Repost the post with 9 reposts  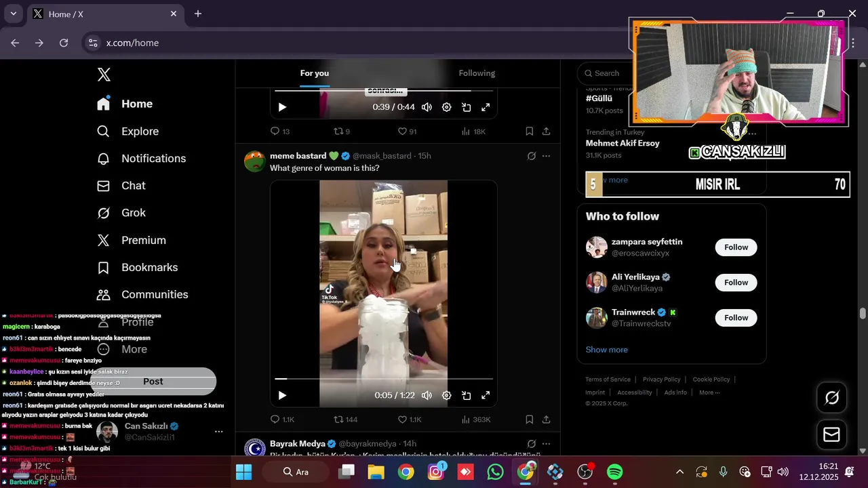pos(341,131)
